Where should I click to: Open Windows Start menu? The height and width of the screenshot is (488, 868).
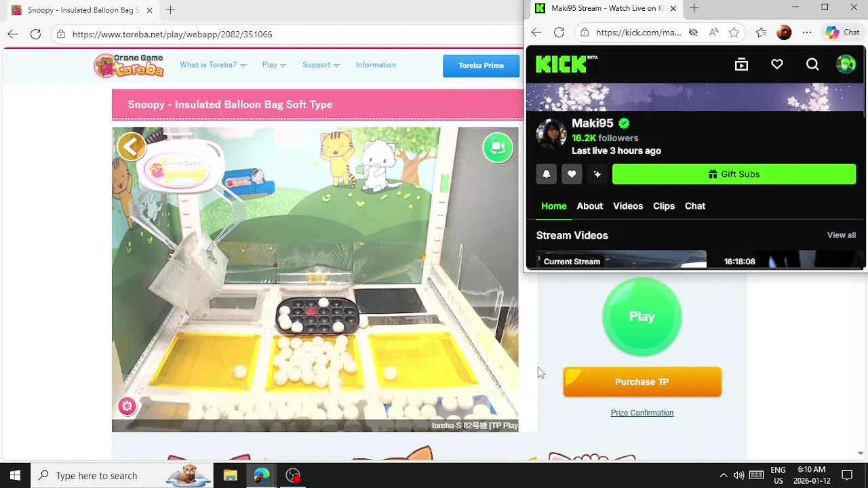point(15,475)
